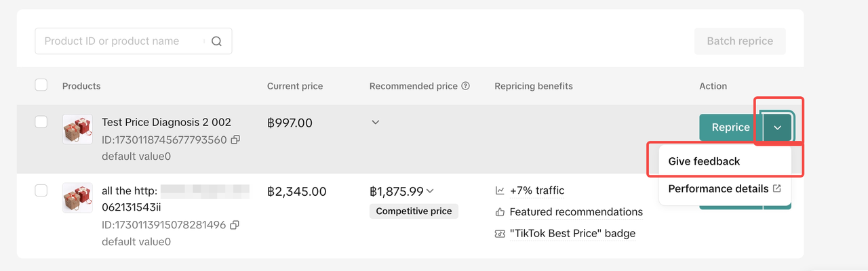Click the TikTok Best Price badge icon

tap(500, 234)
